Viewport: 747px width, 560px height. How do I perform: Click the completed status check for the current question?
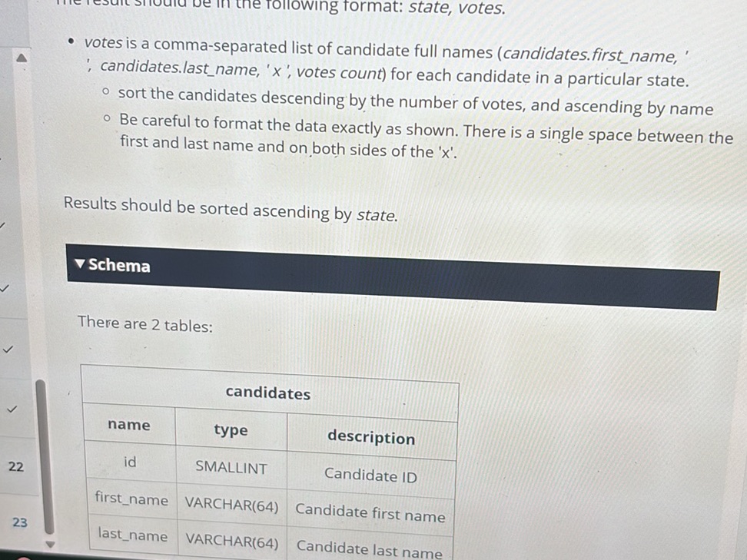pyautogui.click(x=12, y=409)
